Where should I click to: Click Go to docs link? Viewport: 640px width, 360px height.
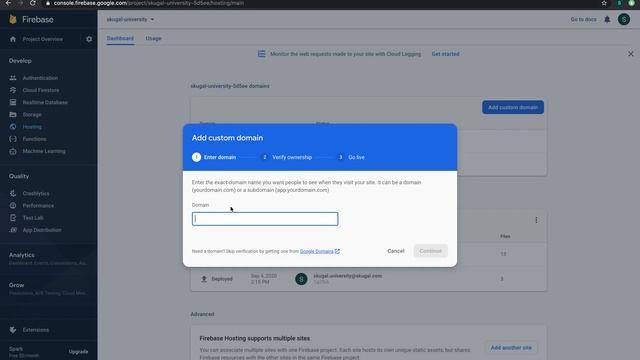(x=583, y=19)
